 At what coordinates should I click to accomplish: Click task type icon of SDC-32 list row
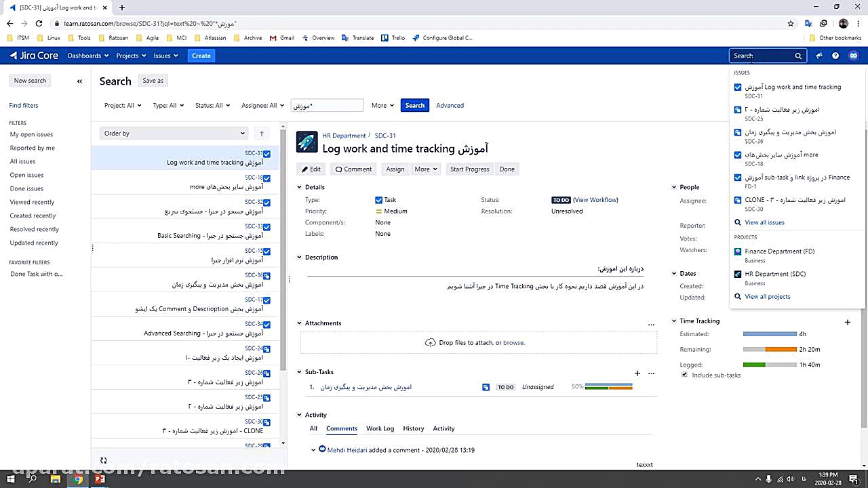pyautogui.click(x=267, y=203)
